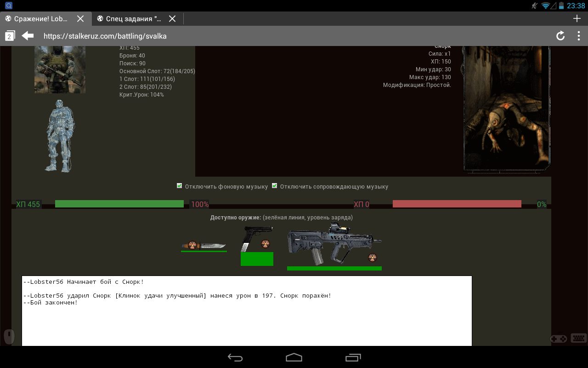Open the tab count switcher icon
Screen dimensions: 588x368
point(10,36)
